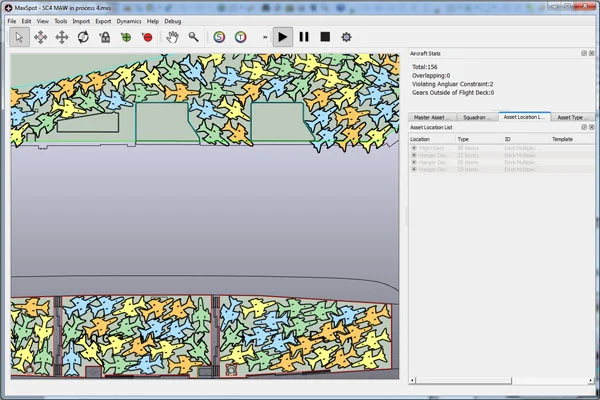Screen dimensions: 600x400
Task: Open simulation settings gear icon
Action: (x=347, y=37)
